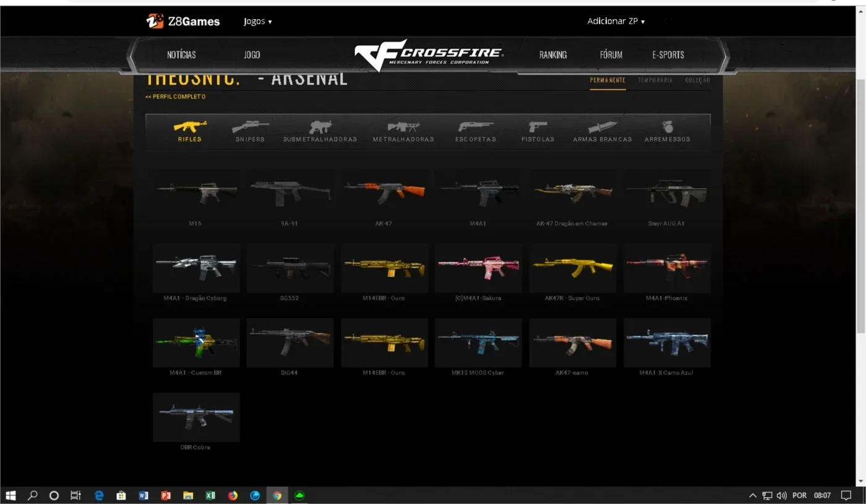Image resolution: width=866 pixels, height=504 pixels.
Task: Select the AK-47 rifle thumbnail
Action: pos(384,193)
